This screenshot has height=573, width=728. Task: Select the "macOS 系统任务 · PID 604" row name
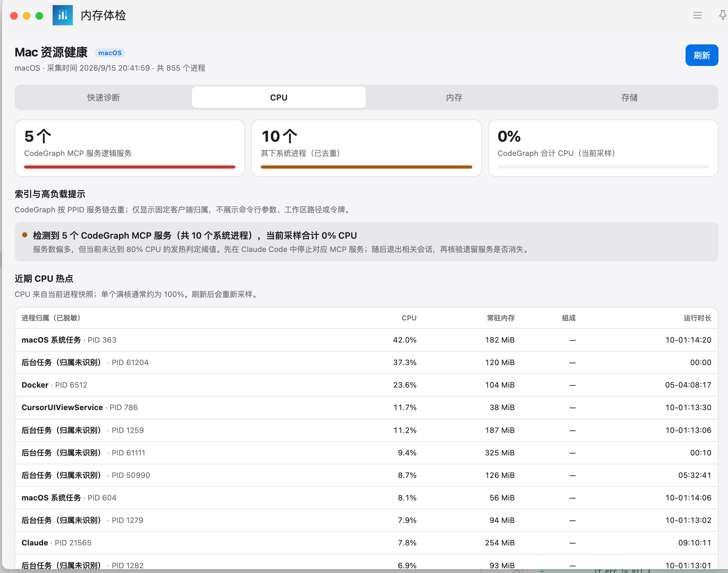tap(69, 498)
